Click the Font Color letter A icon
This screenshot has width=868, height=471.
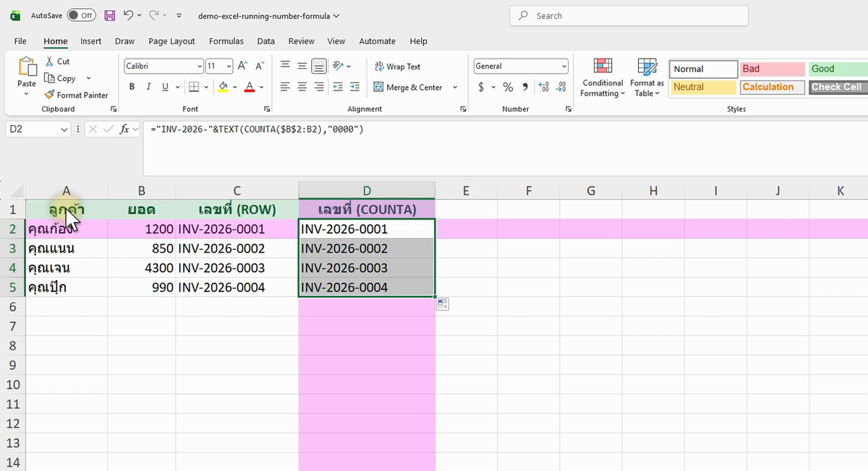[x=250, y=87]
